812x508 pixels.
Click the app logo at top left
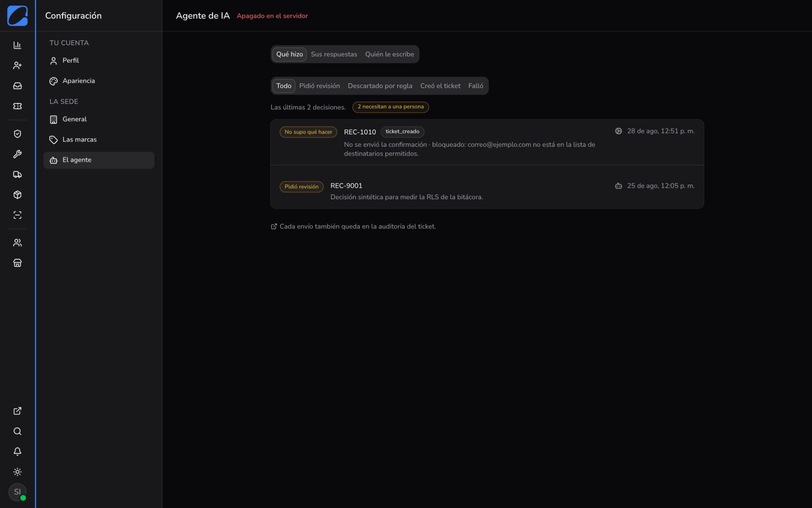click(17, 16)
